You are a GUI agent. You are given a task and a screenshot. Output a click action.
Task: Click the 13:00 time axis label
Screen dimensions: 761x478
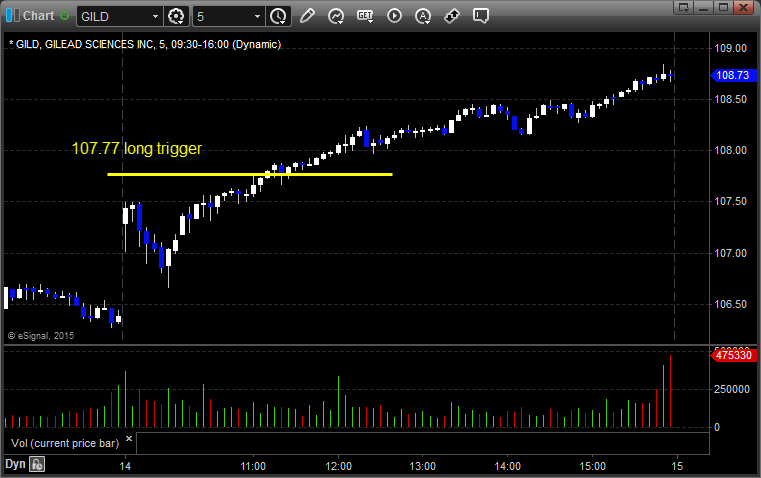pos(423,466)
